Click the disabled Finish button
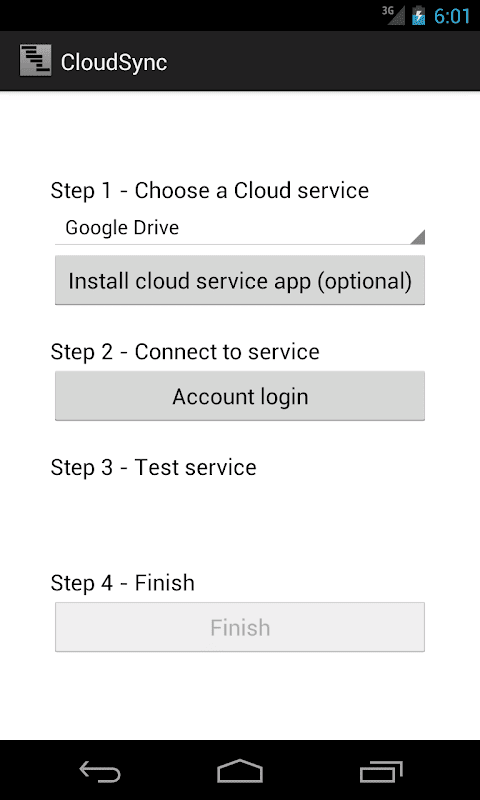Screen dimensions: 480x800 pyautogui.click(x=240, y=627)
